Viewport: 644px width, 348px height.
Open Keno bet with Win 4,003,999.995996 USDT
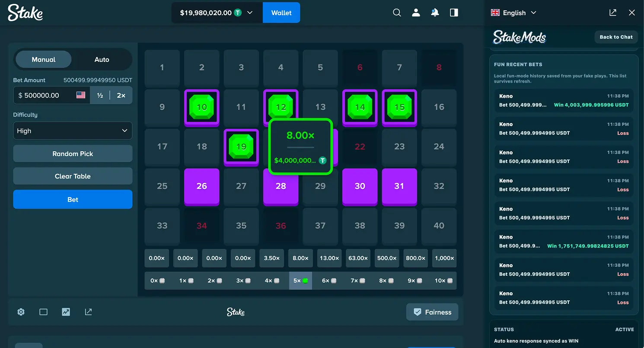564,101
